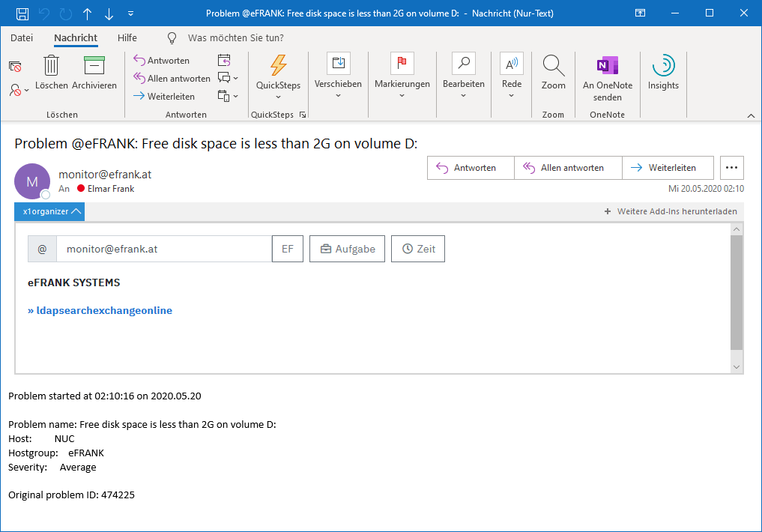This screenshot has width=762, height=532.
Task: Click the EF button
Action: pyautogui.click(x=288, y=249)
